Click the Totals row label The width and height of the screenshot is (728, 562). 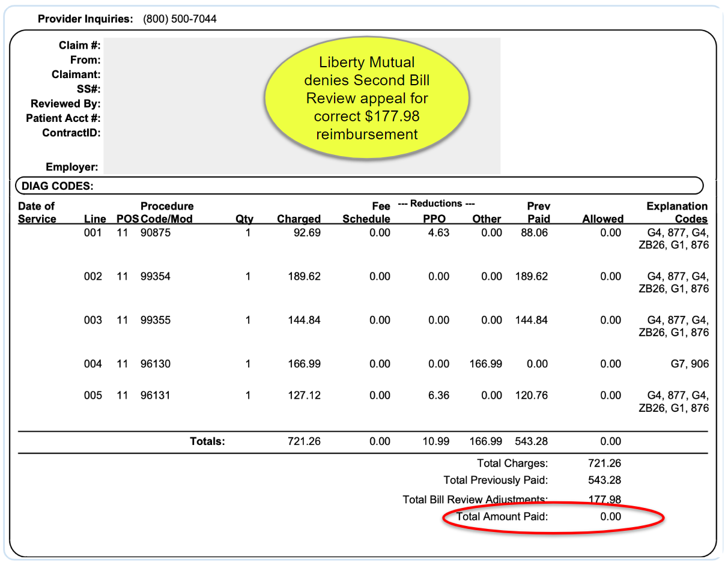tap(207, 441)
